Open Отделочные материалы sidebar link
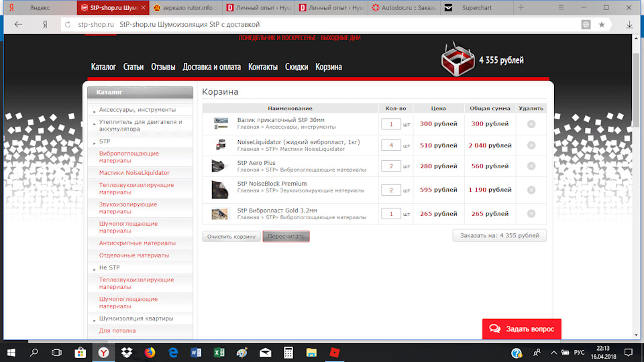Screen dimensions: 644x362 pyautogui.click(x=134, y=255)
